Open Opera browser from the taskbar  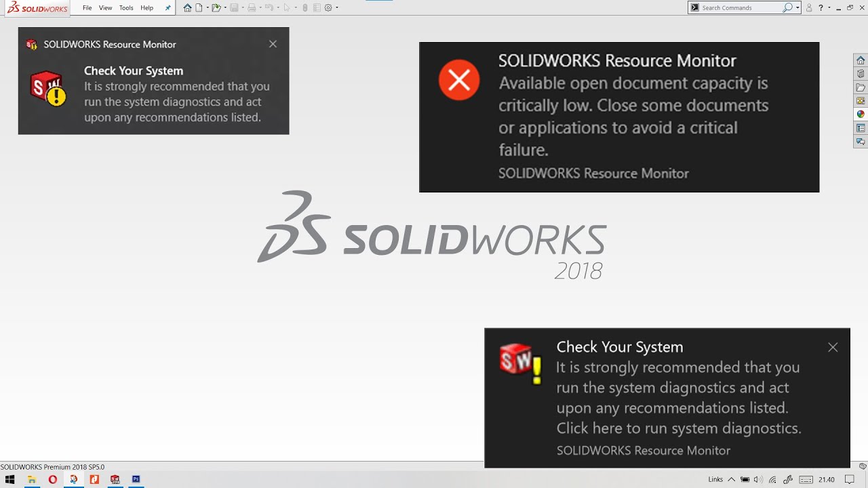pyautogui.click(x=53, y=479)
